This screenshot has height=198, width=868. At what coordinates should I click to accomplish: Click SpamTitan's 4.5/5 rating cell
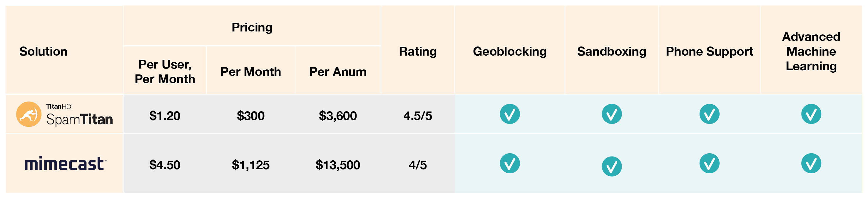(x=418, y=116)
